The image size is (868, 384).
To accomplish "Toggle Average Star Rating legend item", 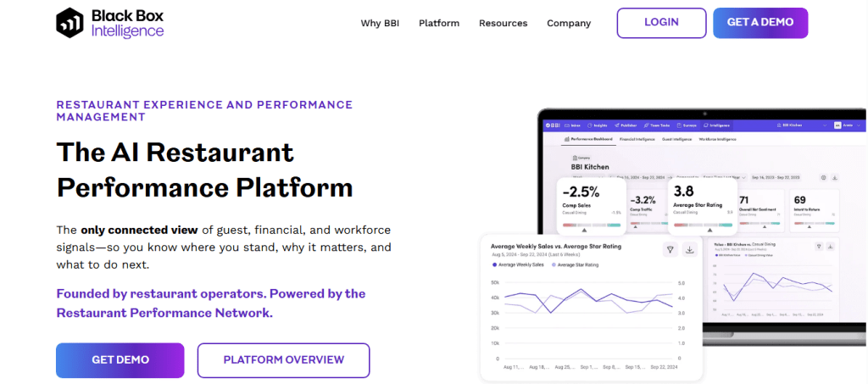I will 575,265.
